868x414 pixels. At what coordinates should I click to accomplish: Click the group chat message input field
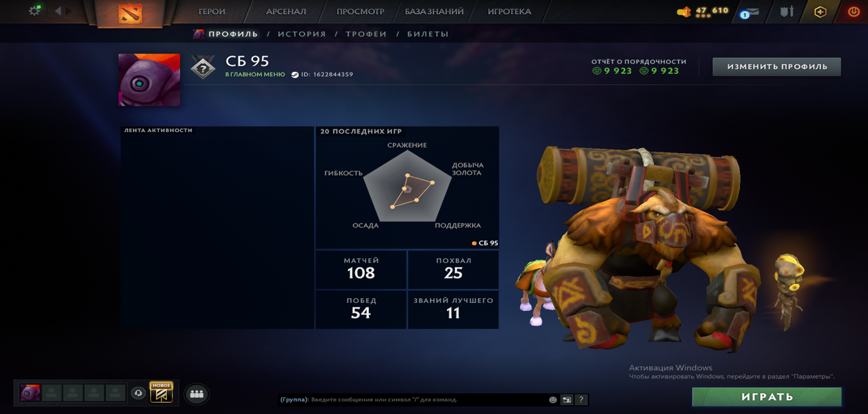[x=414, y=400]
